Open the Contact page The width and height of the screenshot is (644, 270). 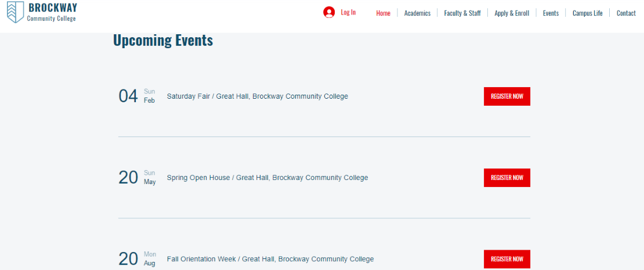click(626, 13)
